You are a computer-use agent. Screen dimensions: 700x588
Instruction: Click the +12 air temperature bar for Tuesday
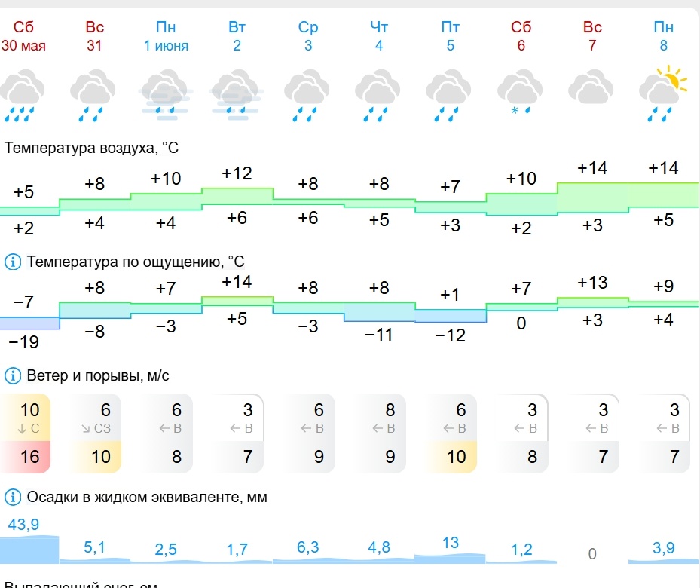pos(237,197)
